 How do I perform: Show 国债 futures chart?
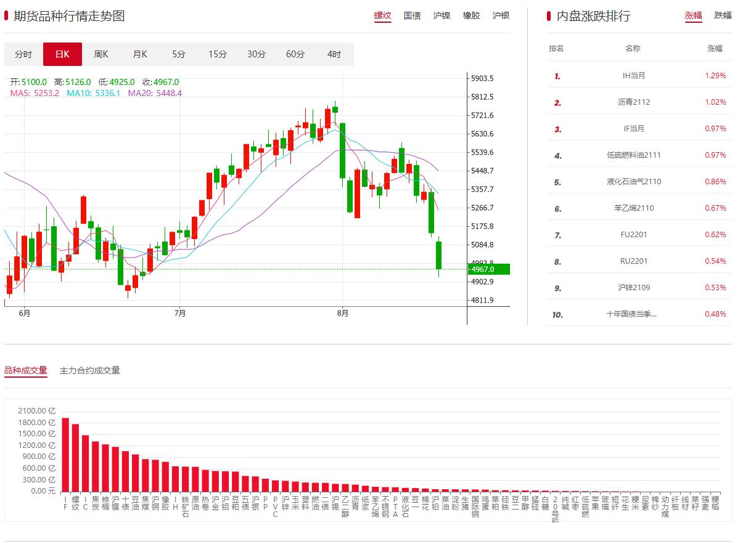pos(412,16)
